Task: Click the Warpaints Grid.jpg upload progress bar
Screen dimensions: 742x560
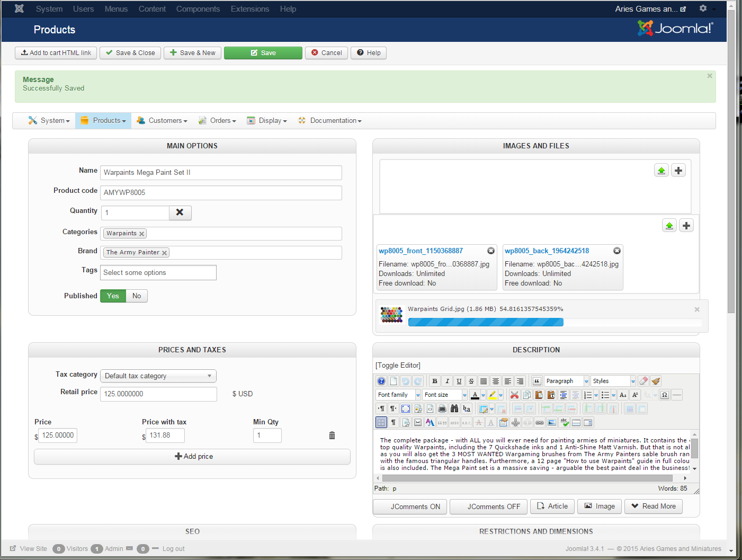Action: (x=555, y=322)
